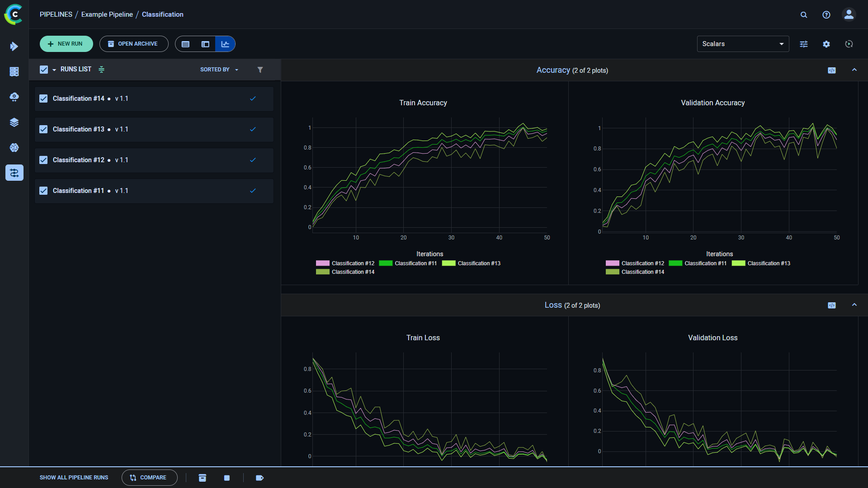This screenshot has height=488, width=868.
Task: Click the settings/sliders filter icon
Action: click(804, 44)
